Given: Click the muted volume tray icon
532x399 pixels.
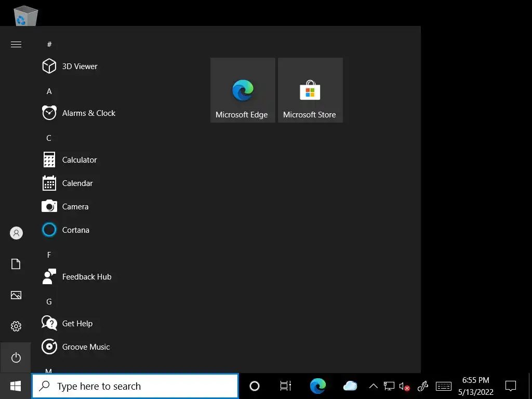Looking at the screenshot, I should pos(404,386).
